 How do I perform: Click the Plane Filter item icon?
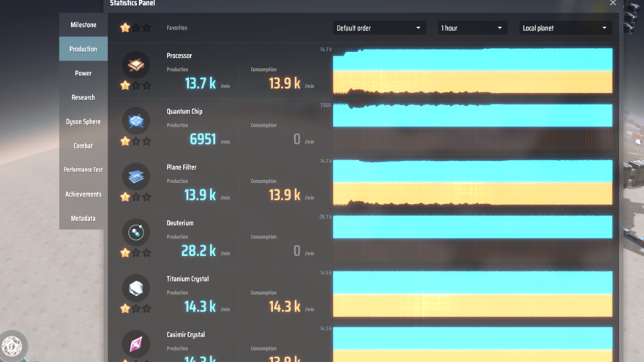[136, 176]
